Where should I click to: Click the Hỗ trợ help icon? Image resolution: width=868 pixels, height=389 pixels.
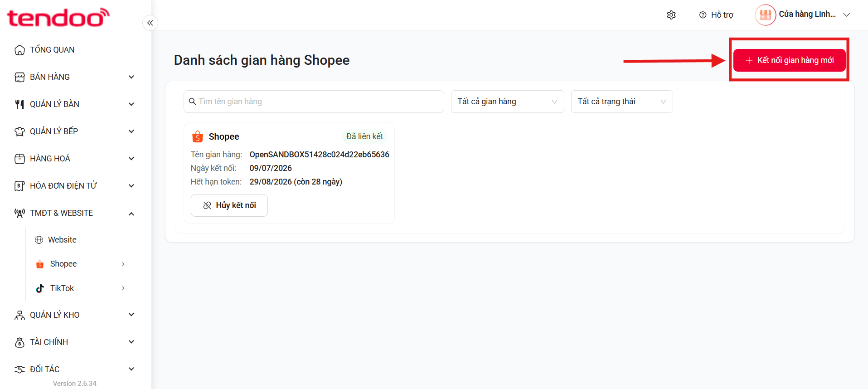703,15
